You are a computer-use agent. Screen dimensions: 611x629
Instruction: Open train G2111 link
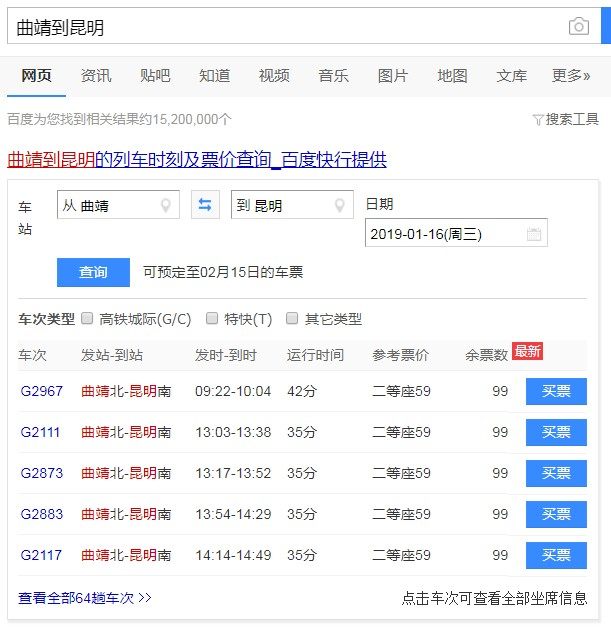40,432
